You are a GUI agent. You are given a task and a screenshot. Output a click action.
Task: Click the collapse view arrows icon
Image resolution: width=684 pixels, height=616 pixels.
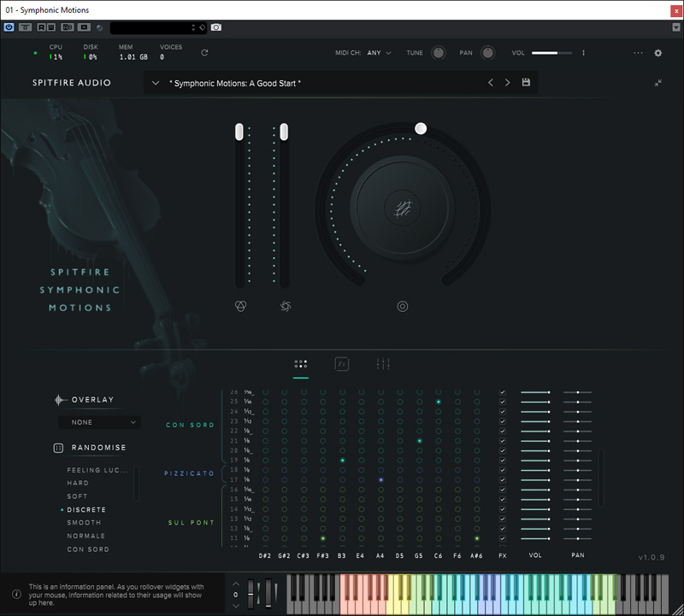pyautogui.click(x=658, y=83)
